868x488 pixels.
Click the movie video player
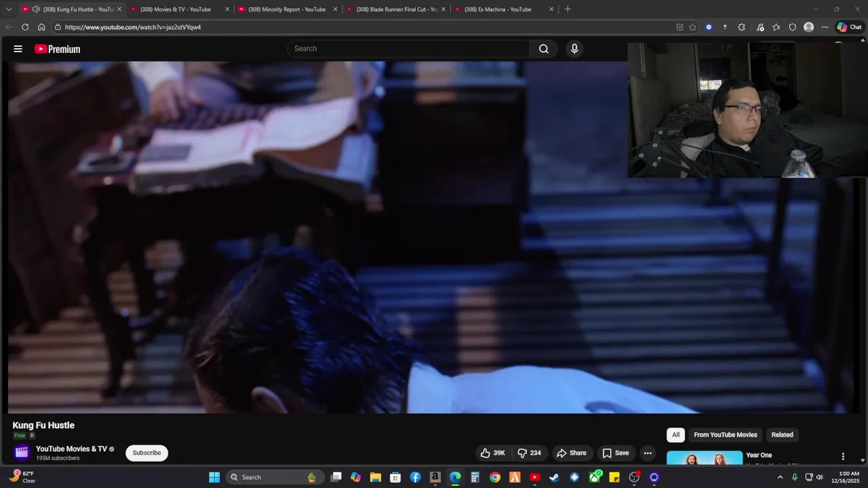[x=434, y=237]
